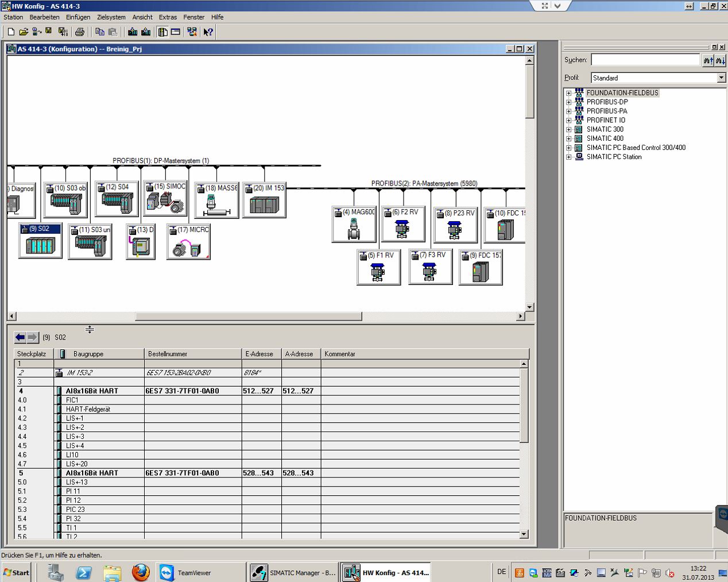Image resolution: width=728 pixels, height=582 pixels.
Task: Click in the Suchen search field
Action: click(x=645, y=60)
